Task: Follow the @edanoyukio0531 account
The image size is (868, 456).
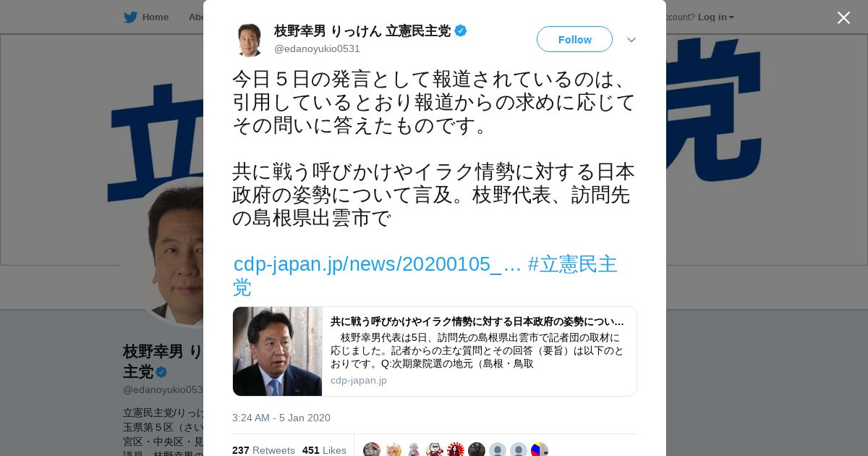Action: pos(574,39)
